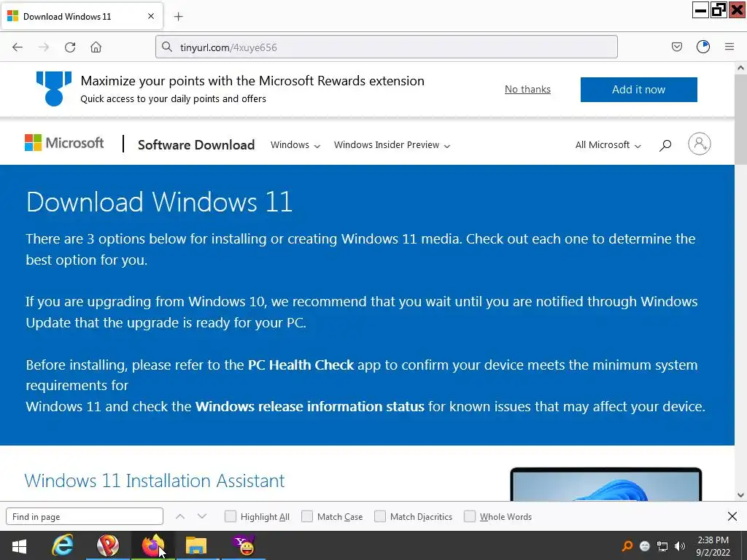Screen dimensions: 747x560
Task: Click the Windows 11 Installation Assistant heading
Action: 155,481
